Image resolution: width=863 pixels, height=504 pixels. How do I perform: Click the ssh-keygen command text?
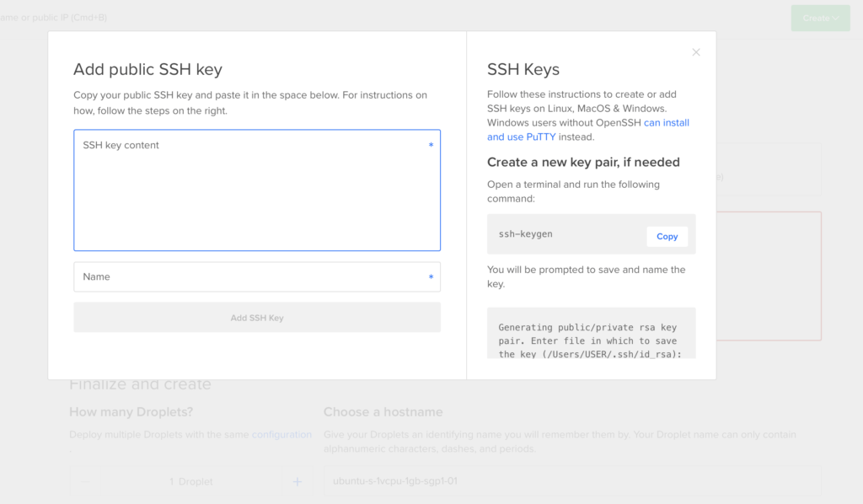(x=525, y=234)
